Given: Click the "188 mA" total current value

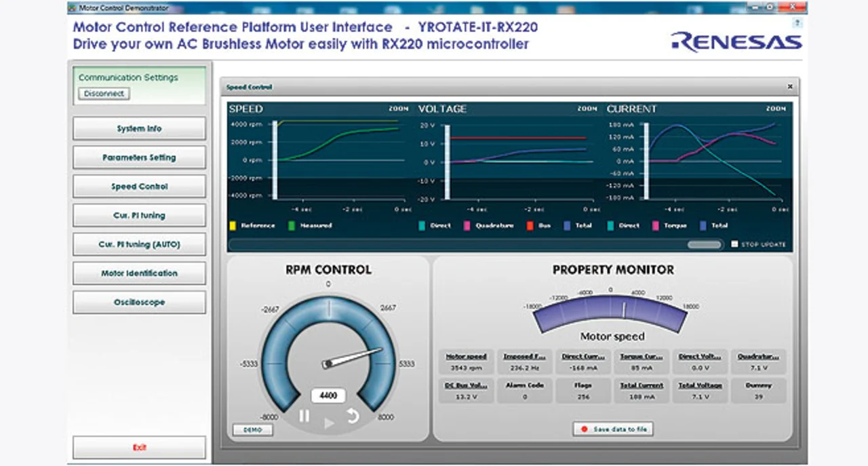Looking at the screenshot, I should point(642,397).
